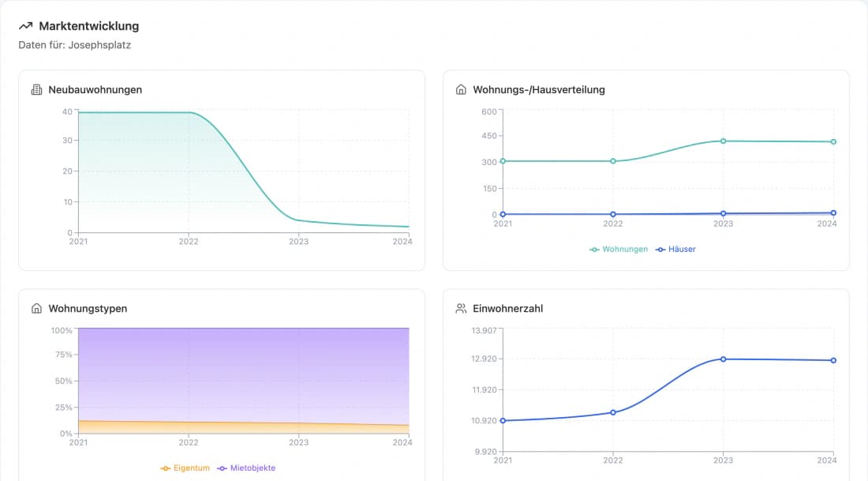Select the 2021 Wohnungen data point
868x481 pixels.
[x=503, y=161]
